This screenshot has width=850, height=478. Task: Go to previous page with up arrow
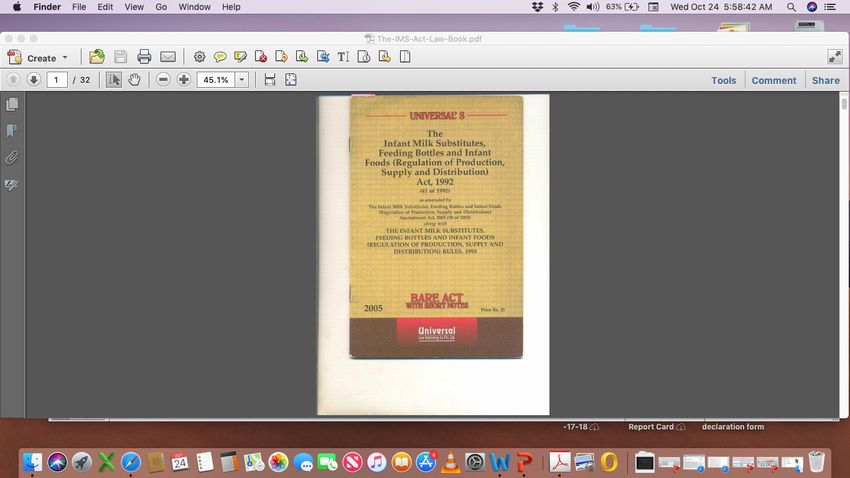(13, 80)
